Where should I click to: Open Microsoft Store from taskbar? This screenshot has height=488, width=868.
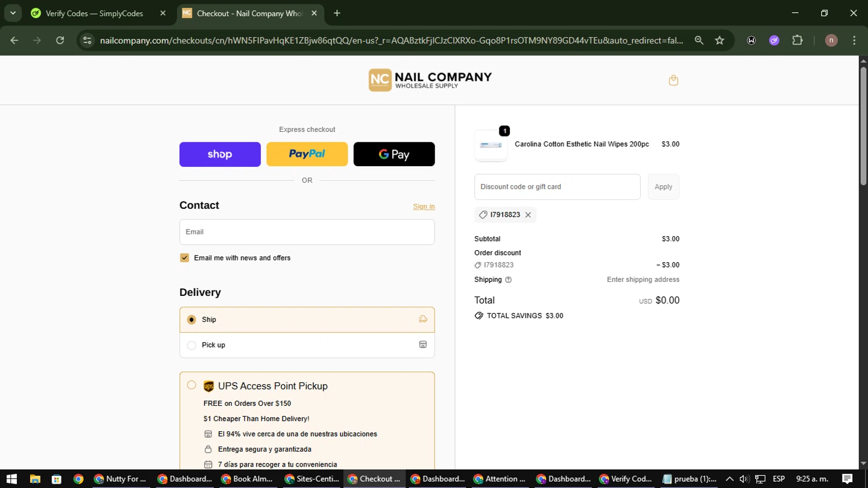(56, 479)
